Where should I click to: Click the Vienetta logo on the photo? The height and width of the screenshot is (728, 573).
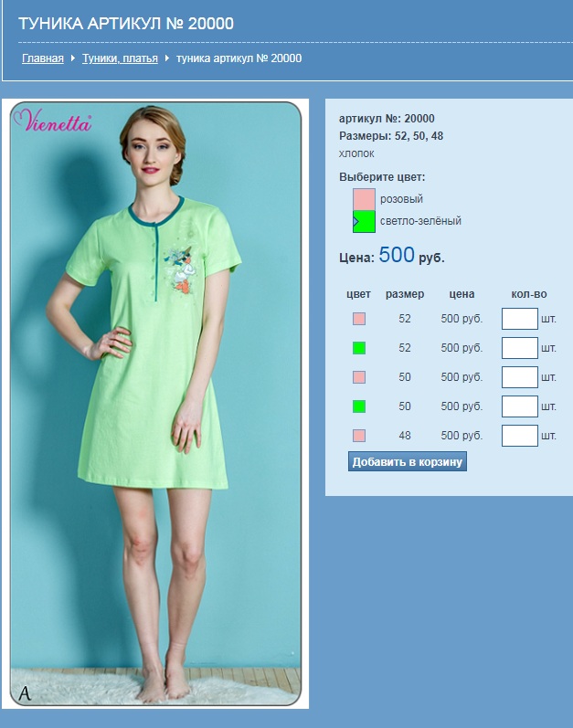52,123
